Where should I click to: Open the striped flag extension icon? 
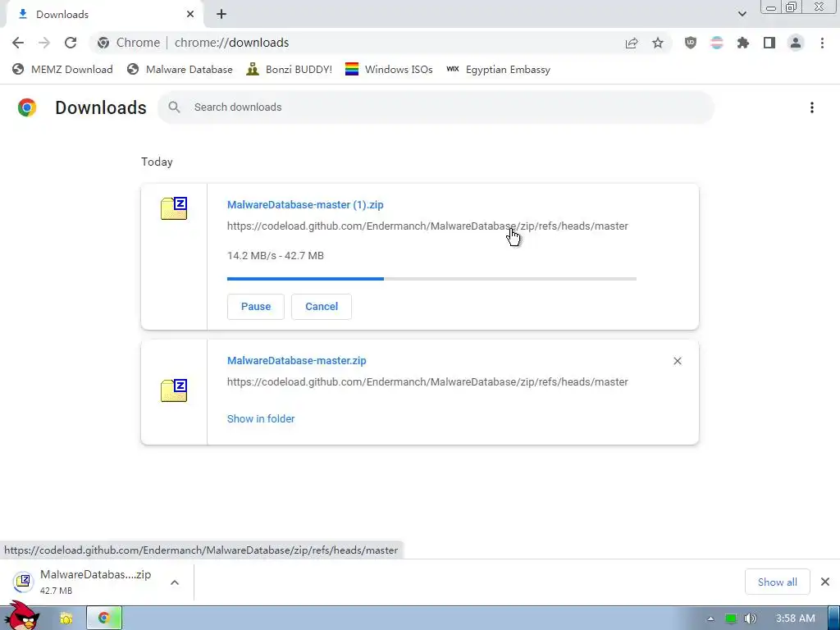[x=717, y=43]
